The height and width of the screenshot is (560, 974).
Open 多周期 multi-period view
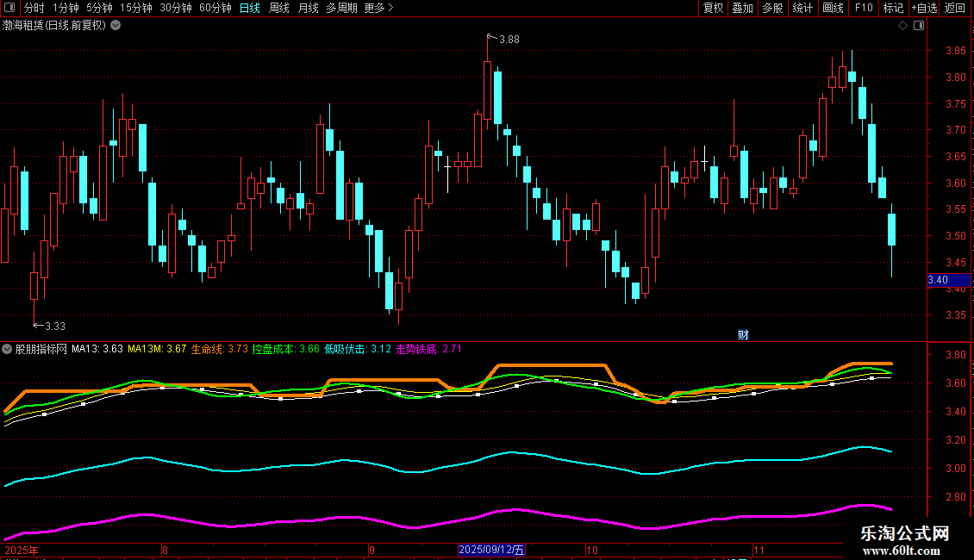click(x=341, y=8)
